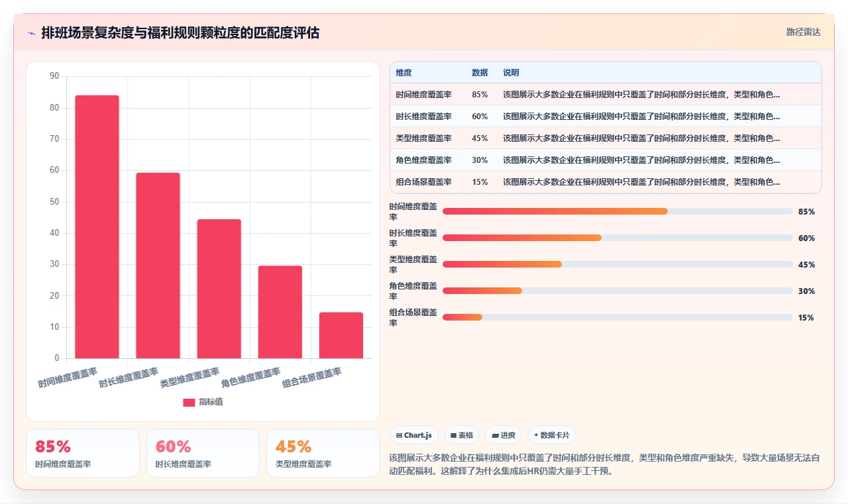Click the 30% value in the table
Image resolution: width=848 pixels, height=504 pixels.
coord(480,160)
